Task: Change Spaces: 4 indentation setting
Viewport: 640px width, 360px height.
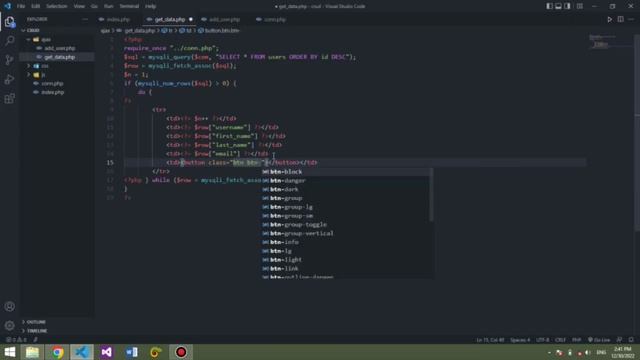Action: [x=520, y=340]
